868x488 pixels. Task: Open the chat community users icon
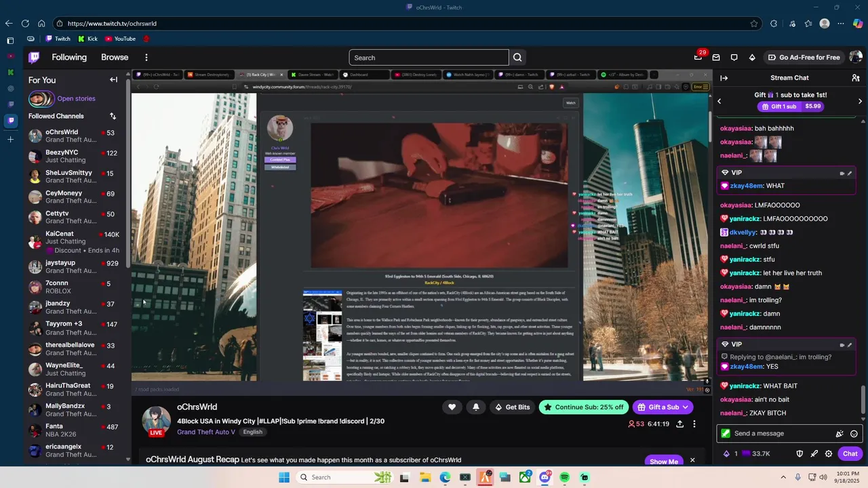coord(855,78)
